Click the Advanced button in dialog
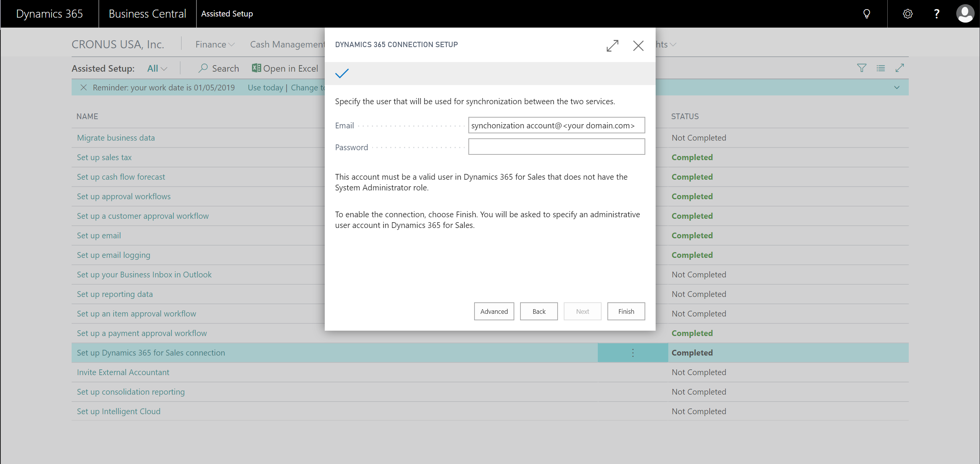Screen dimensions: 980x464 pos(494,312)
